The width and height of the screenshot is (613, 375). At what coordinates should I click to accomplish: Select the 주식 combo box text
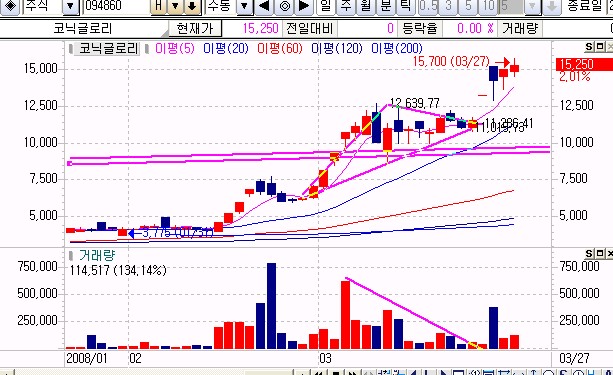tap(42, 6)
